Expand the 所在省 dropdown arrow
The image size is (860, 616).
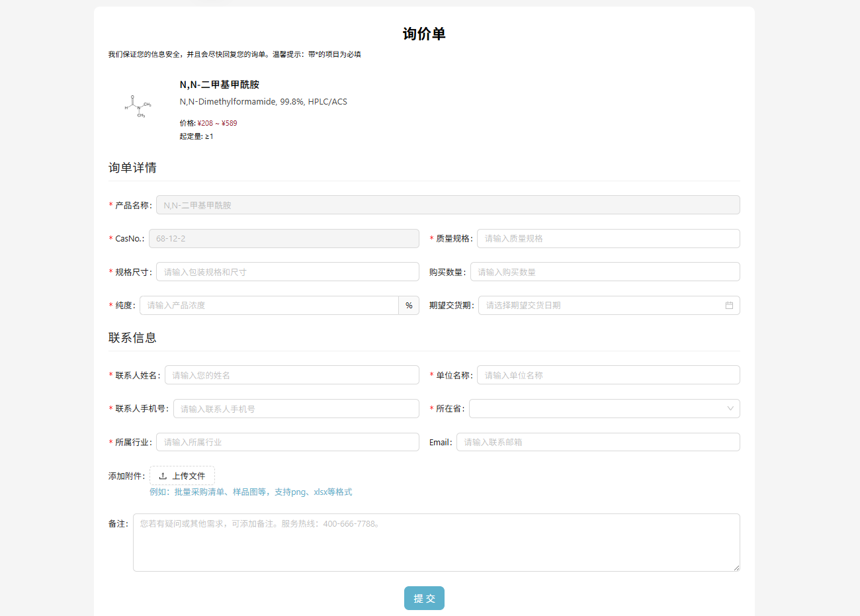(x=730, y=409)
